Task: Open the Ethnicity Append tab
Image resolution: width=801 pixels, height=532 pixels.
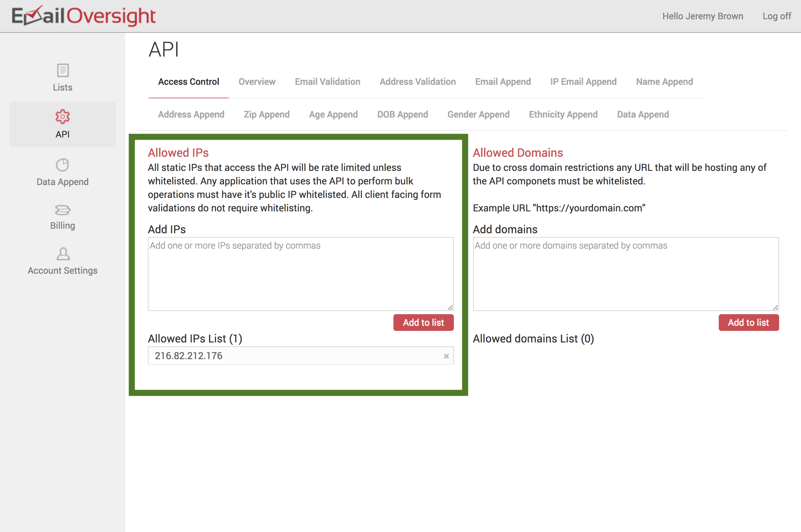Action: point(563,115)
